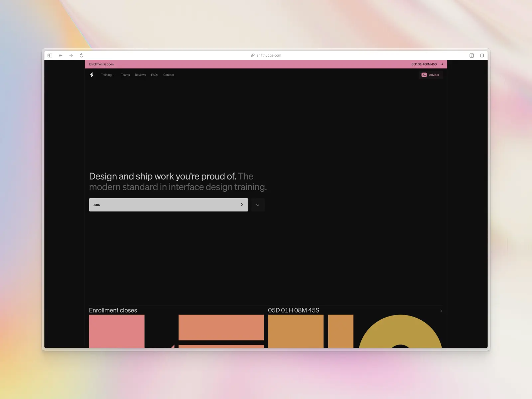
Task: Click the headline Design and ship work
Action: point(163,176)
